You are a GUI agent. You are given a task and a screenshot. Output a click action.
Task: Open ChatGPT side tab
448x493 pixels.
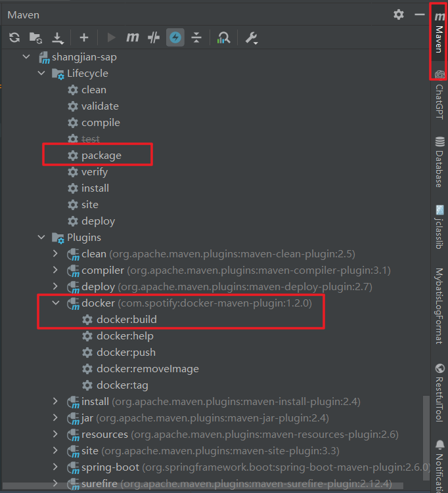439,95
